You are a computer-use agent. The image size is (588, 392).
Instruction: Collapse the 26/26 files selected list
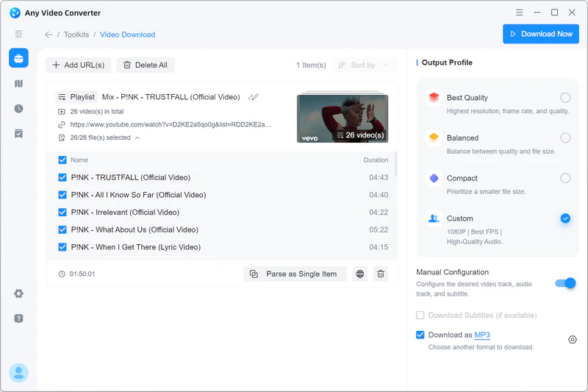tap(137, 138)
